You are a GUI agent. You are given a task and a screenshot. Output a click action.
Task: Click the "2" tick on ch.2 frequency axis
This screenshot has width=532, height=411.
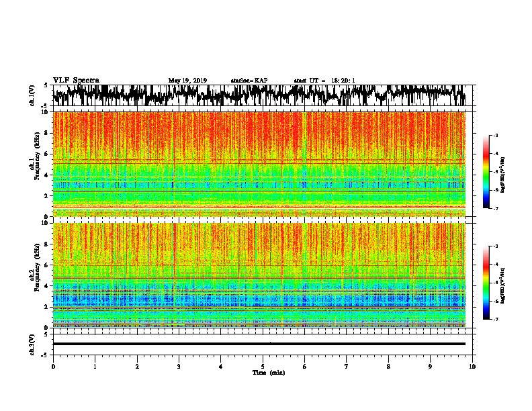(46, 307)
